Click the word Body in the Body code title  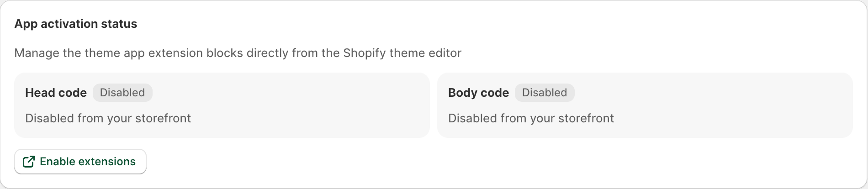462,93
